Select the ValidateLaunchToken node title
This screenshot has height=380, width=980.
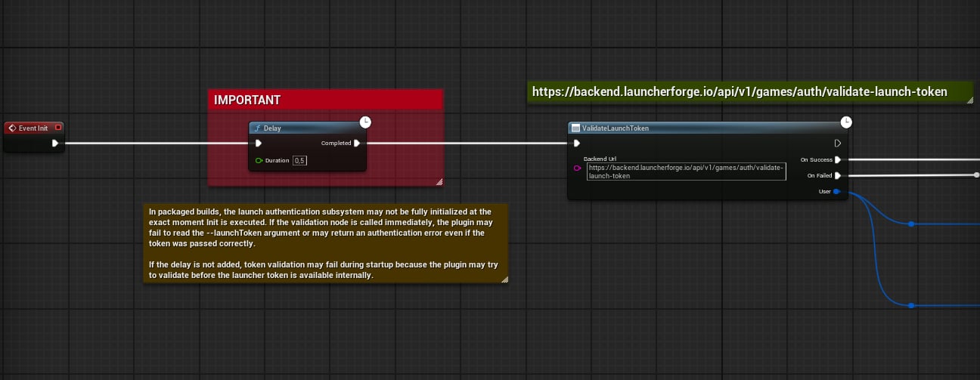coord(616,128)
